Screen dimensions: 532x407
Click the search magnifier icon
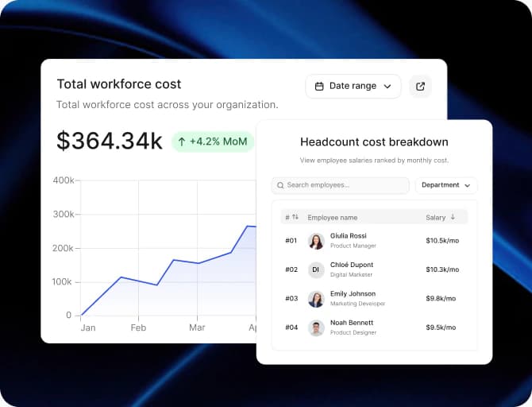(280, 185)
